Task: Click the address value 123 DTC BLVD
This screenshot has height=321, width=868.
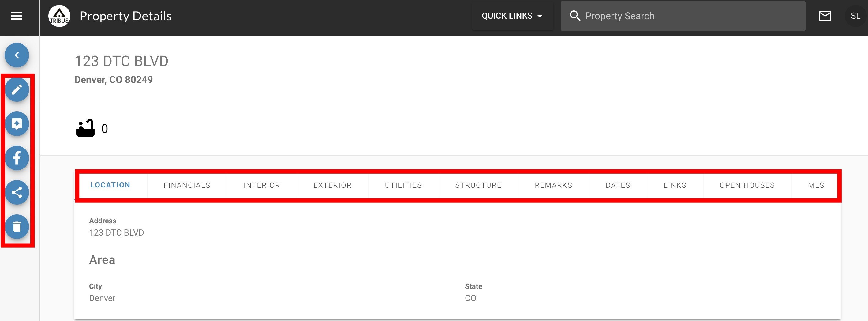Action: pyautogui.click(x=116, y=233)
